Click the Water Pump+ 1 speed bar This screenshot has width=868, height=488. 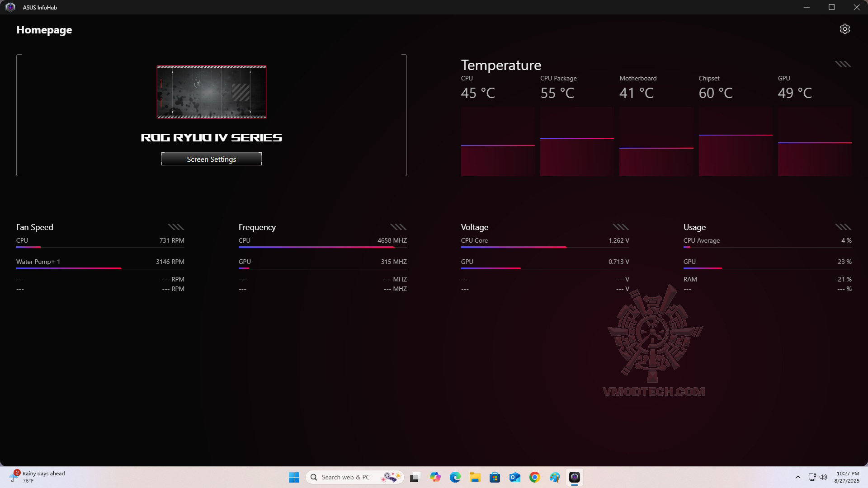pos(100,268)
